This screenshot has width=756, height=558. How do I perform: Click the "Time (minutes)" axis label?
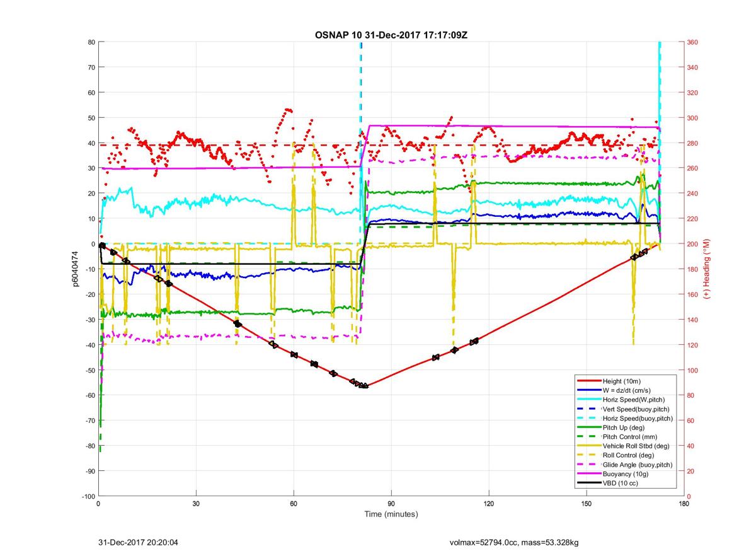click(x=391, y=514)
